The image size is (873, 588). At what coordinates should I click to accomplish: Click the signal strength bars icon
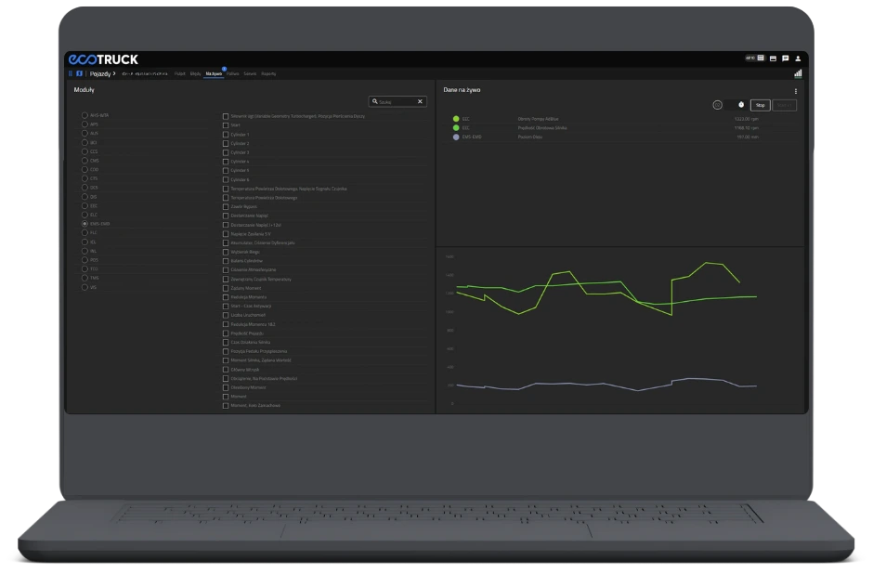pyautogui.click(x=798, y=73)
